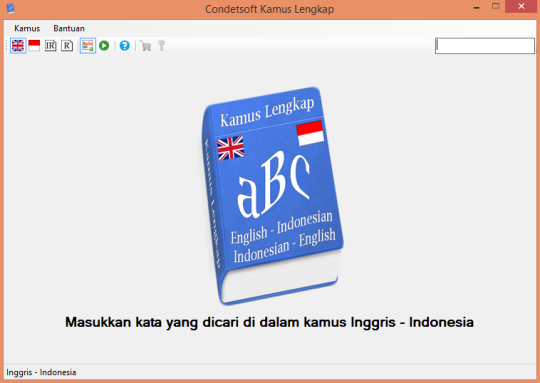Screen dimensions: 540x383
Task: Click the 'Inggris - Indonesia' status bar text
Action: click(x=41, y=372)
